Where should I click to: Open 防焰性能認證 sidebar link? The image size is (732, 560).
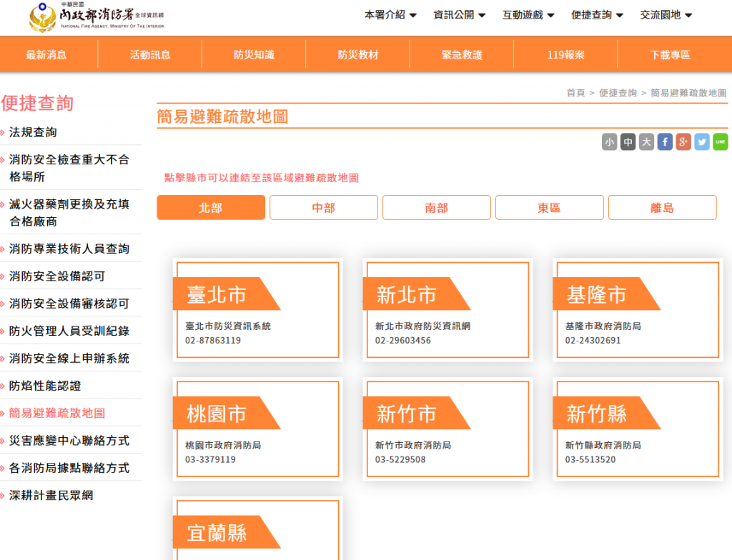[45, 386]
